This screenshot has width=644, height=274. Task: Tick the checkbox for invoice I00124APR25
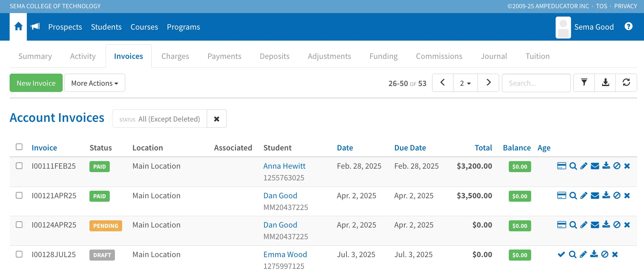19,224
